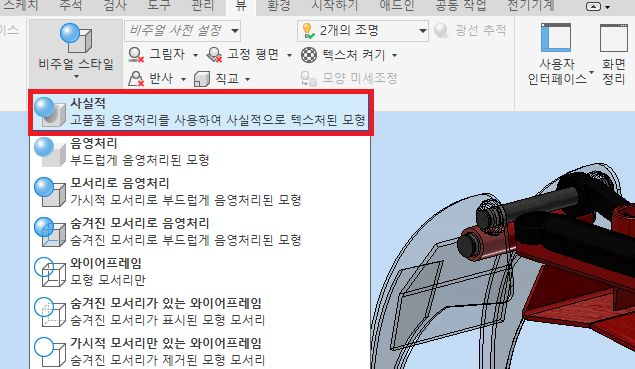Click visible-edge-only wireframe cube icon
Viewport: 635px width, 369px height.
[x=50, y=352]
